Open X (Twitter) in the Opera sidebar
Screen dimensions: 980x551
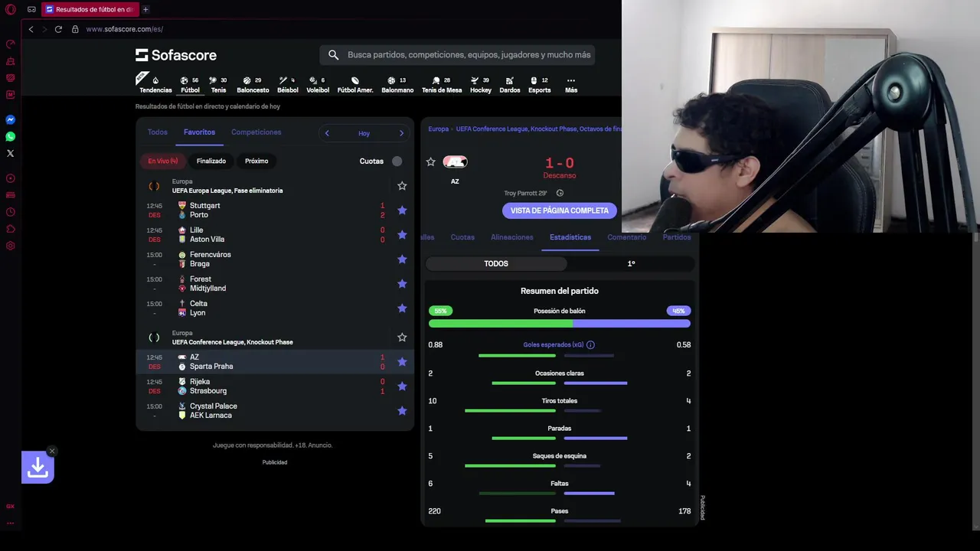(11, 153)
